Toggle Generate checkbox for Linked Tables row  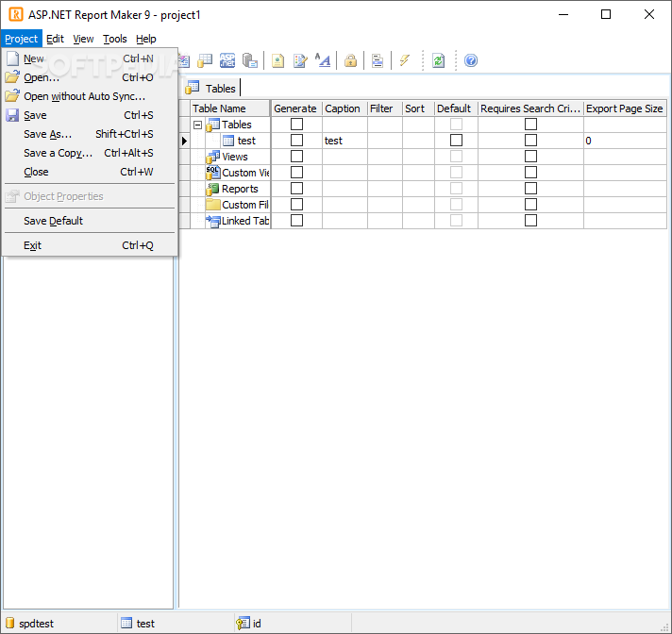point(296,221)
